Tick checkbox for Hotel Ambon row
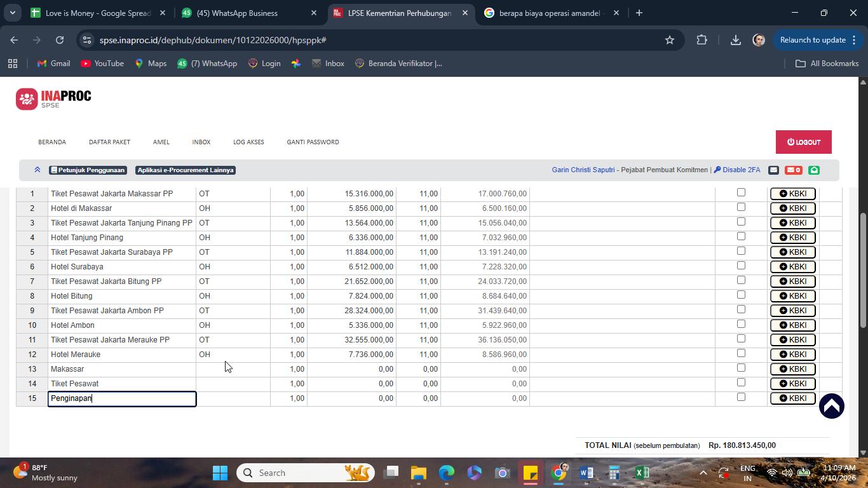868x488 pixels. [x=741, y=324]
